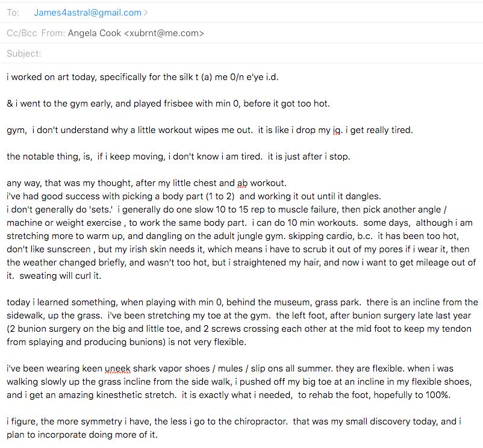Open the Cc/Bcc field
The height and width of the screenshot is (448, 483).
pos(22,33)
